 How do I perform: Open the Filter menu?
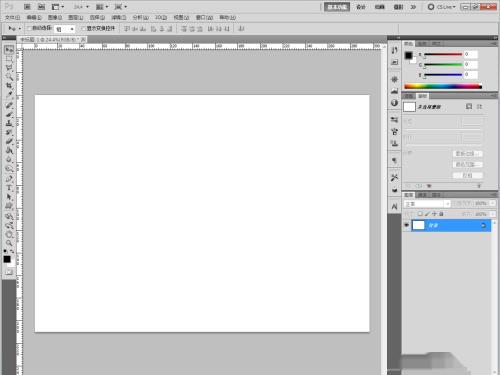point(119,17)
